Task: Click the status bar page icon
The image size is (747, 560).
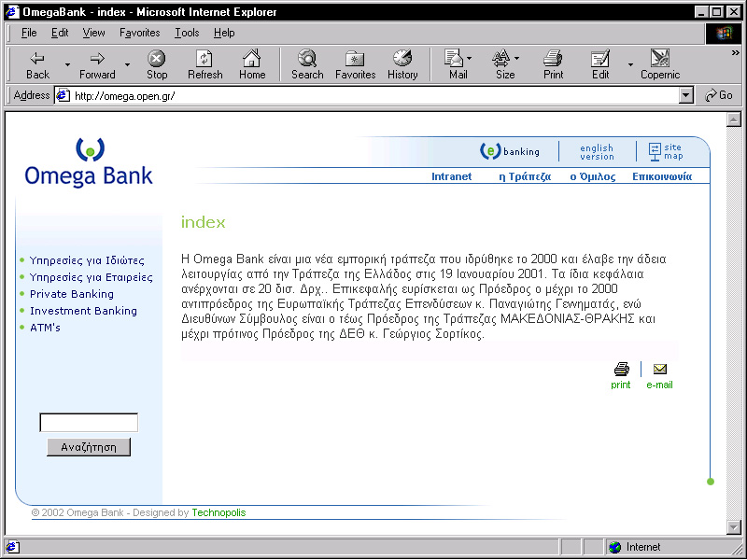Action: (x=12, y=547)
